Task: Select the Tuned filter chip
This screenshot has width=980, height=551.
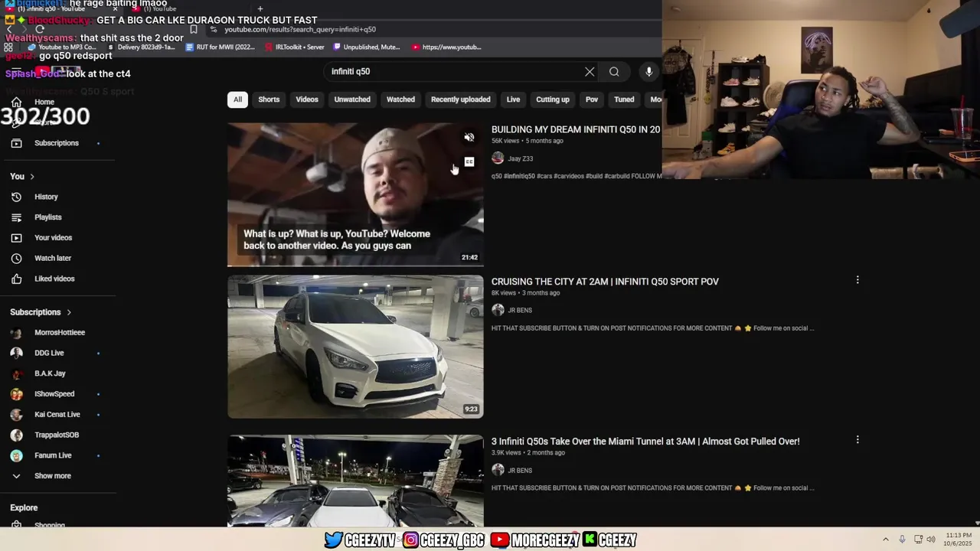Action: (x=624, y=99)
